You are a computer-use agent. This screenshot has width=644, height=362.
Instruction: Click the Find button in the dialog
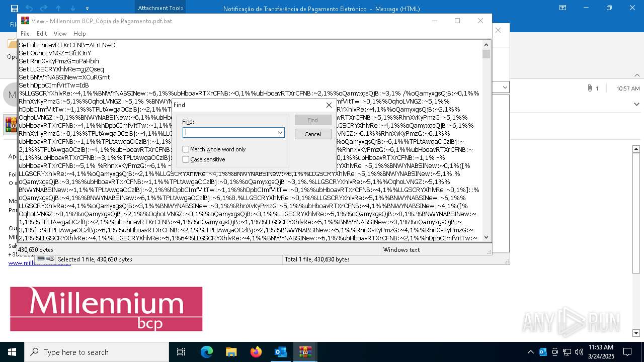click(312, 120)
